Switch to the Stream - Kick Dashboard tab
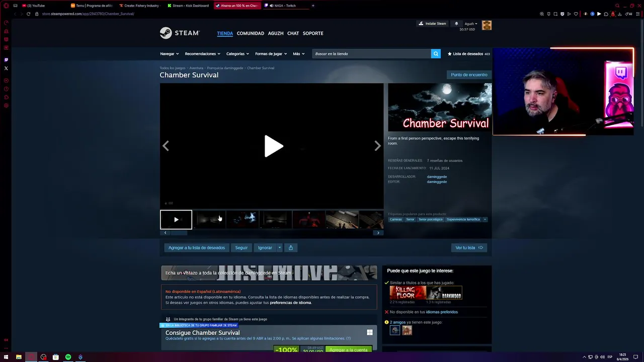The height and width of the screenshot is (362, 644). click(190, 6)
